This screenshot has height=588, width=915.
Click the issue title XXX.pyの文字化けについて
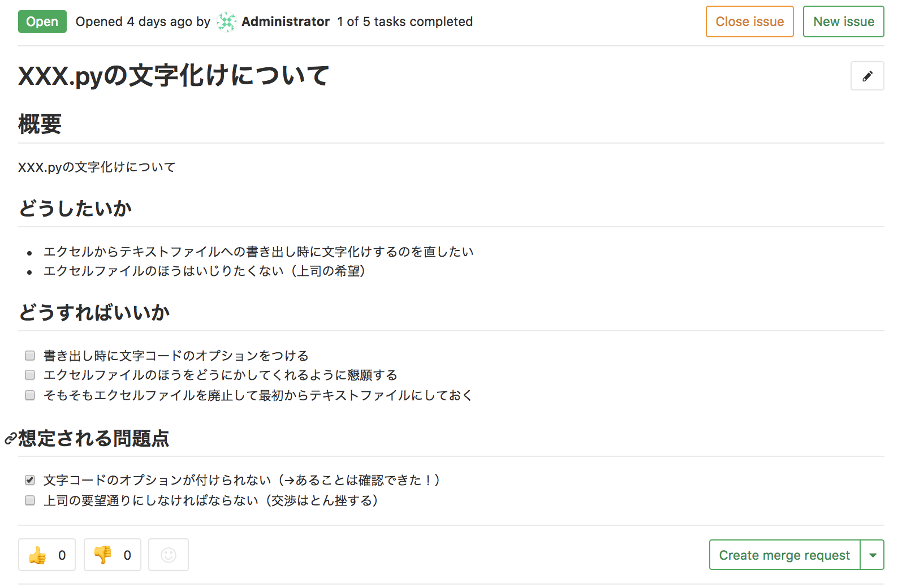pos(174,76)
